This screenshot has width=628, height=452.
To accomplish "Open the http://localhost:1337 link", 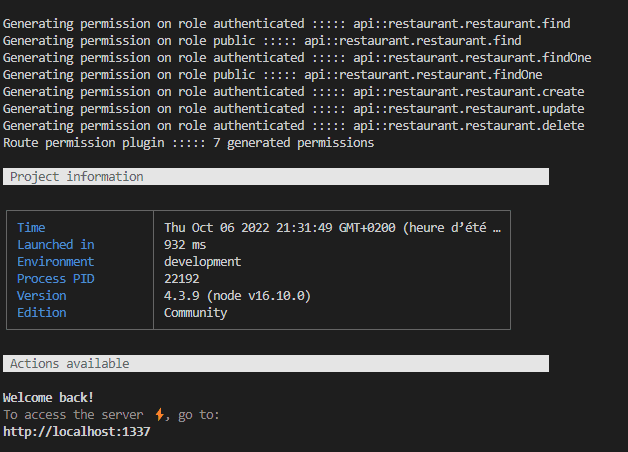I will click(x=76, y=432).
